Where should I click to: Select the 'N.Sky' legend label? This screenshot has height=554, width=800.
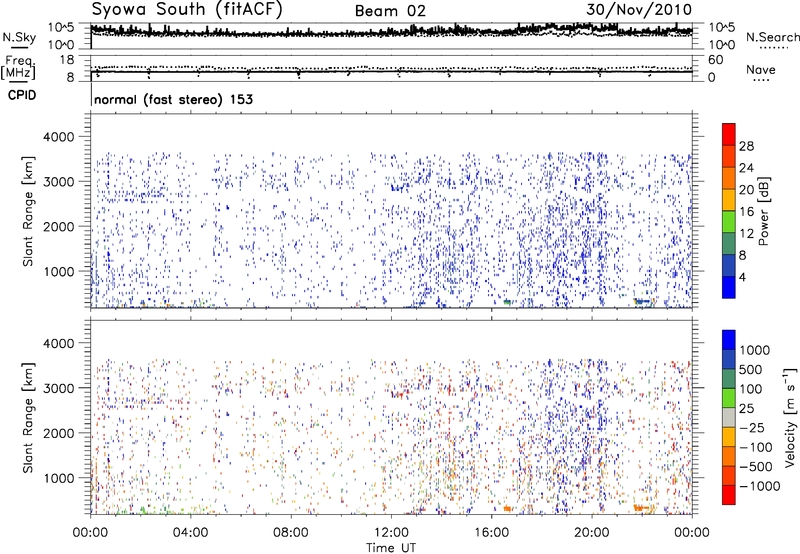pyautogui.click(x=19, y=37)
